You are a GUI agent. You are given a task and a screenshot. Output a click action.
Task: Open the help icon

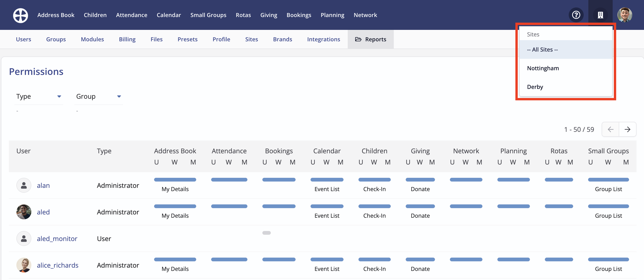coord(576,15)
